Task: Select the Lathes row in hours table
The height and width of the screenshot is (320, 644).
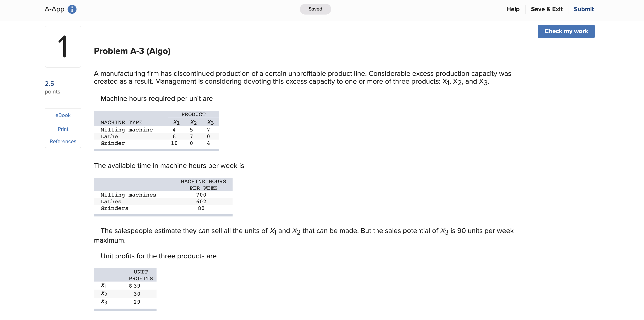Action: click(x=163, y=201)
